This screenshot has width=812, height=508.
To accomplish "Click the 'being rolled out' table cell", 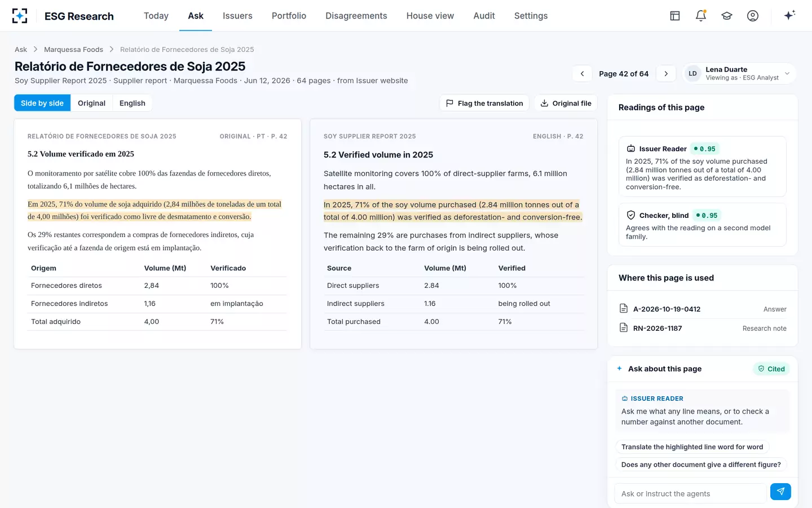I will click(524, 304).
